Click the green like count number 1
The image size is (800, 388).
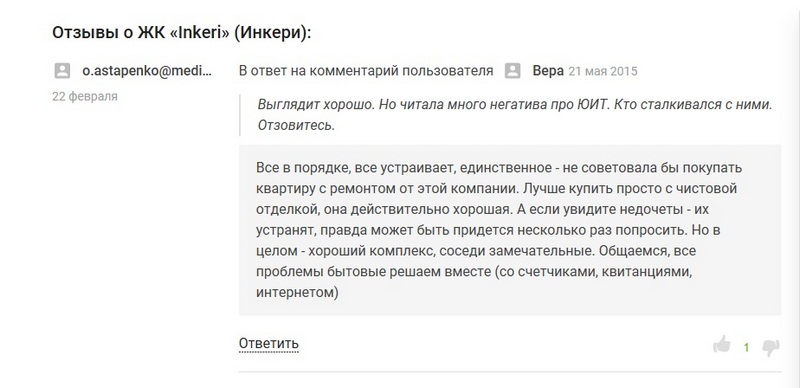[746, 348]
